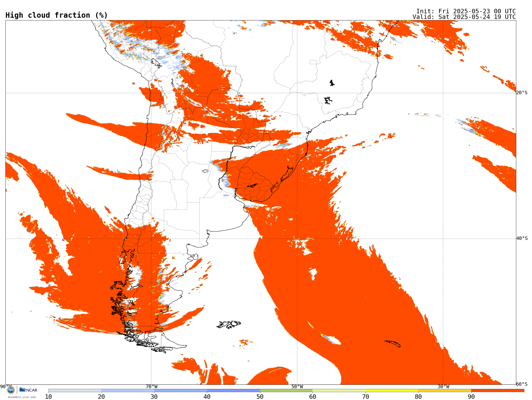532x400 pixels.
Task: Click the colorbar tick label 60
Action: click(313, 397)
